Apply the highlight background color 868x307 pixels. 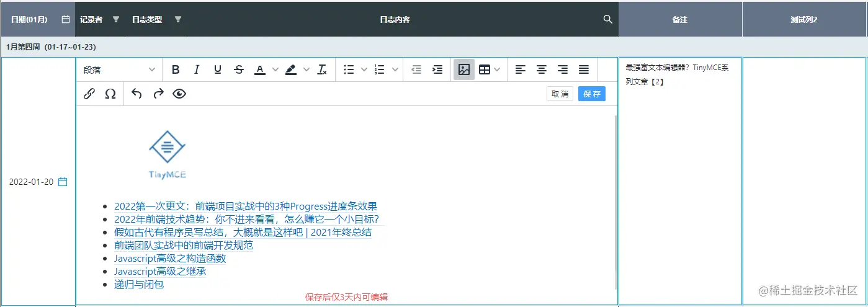click(291, 69)
